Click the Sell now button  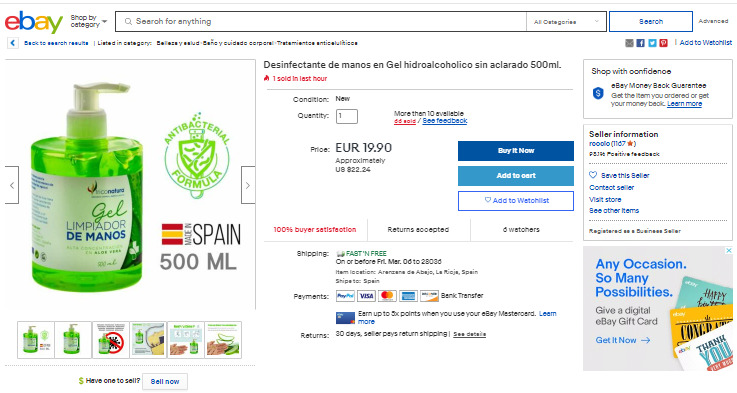165,382
